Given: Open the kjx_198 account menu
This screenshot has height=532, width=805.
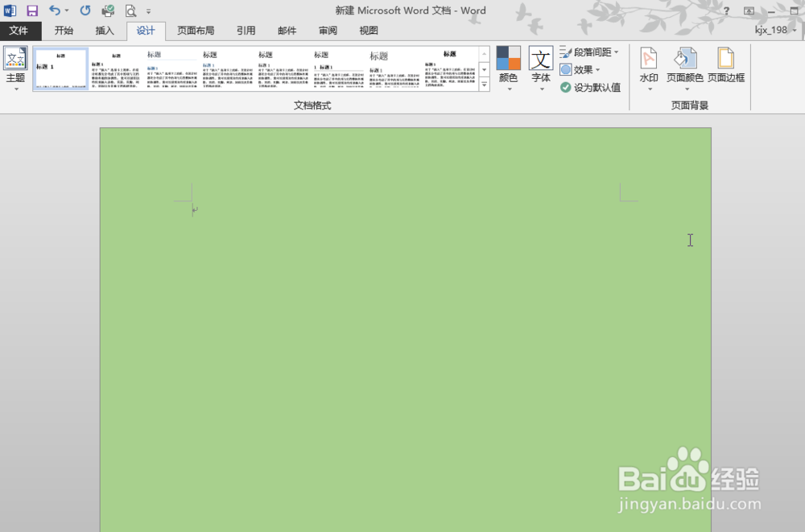Looking at the screenshot, I should [x=775, y=30].
